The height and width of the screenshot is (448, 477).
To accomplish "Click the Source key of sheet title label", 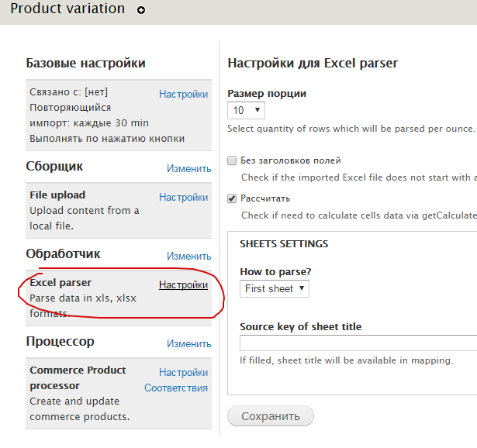I will [300, 326].
